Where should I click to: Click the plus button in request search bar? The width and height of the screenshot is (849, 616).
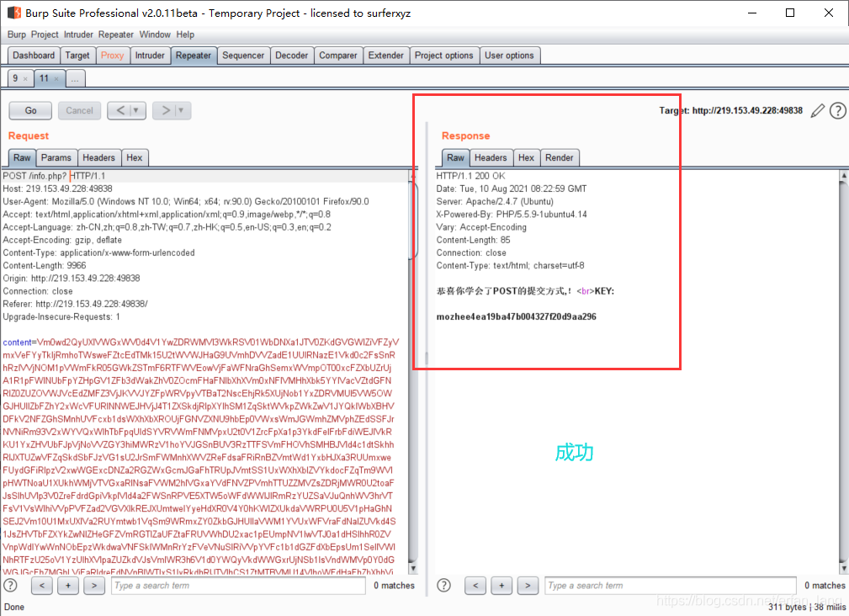tap(68, 585)
